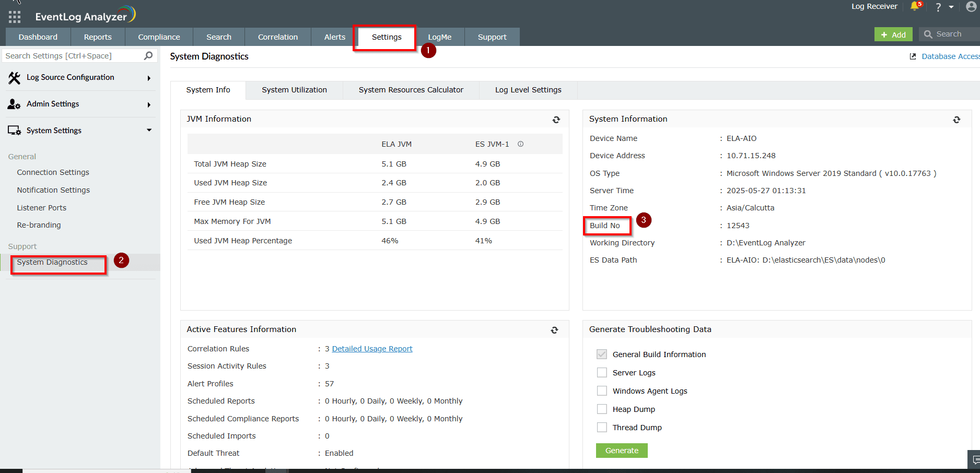Open the Support tab

(x=492, y=37)
